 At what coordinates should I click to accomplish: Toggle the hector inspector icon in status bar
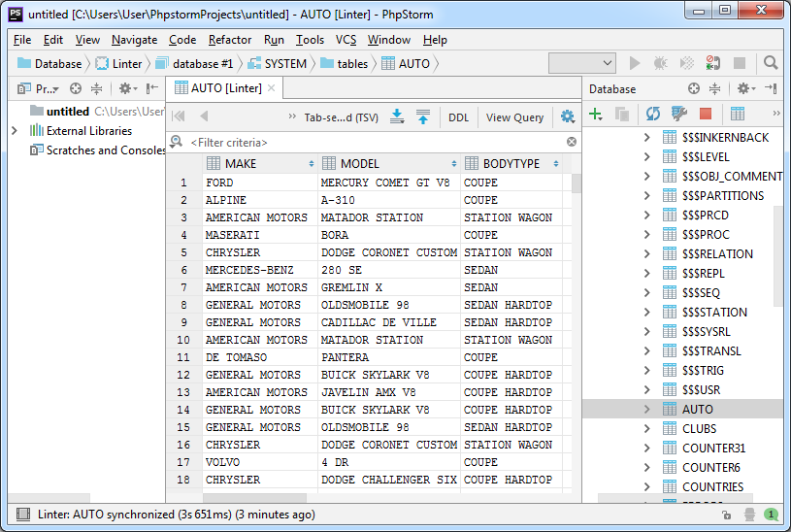pyautogui.click(x=748, y=515)
